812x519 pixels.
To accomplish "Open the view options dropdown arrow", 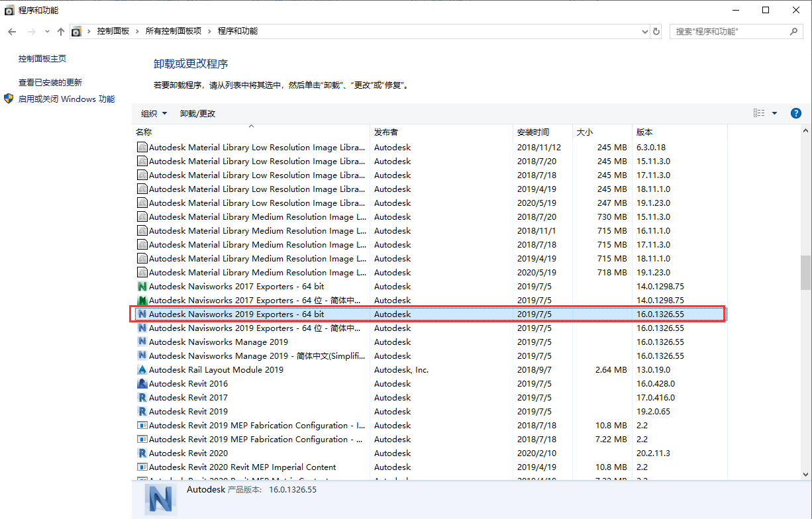I will (x=774, y=113).
